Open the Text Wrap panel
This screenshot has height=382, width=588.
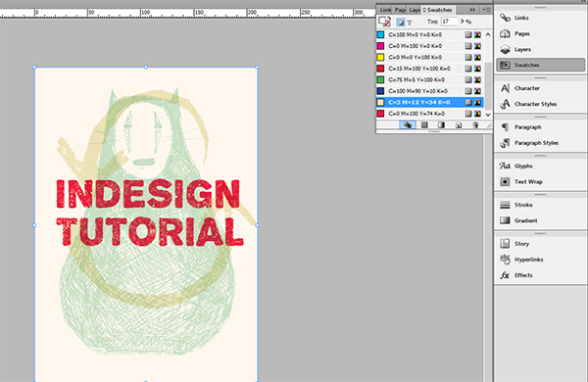click(540, 181)
